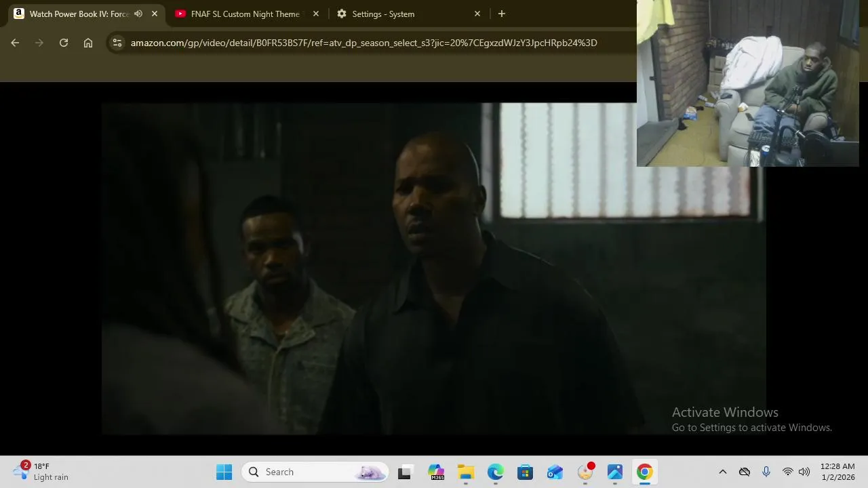Viewport: 868px width, 488px height.
Task: Reload the Amazon video page
Action: [x=64, y=43]
